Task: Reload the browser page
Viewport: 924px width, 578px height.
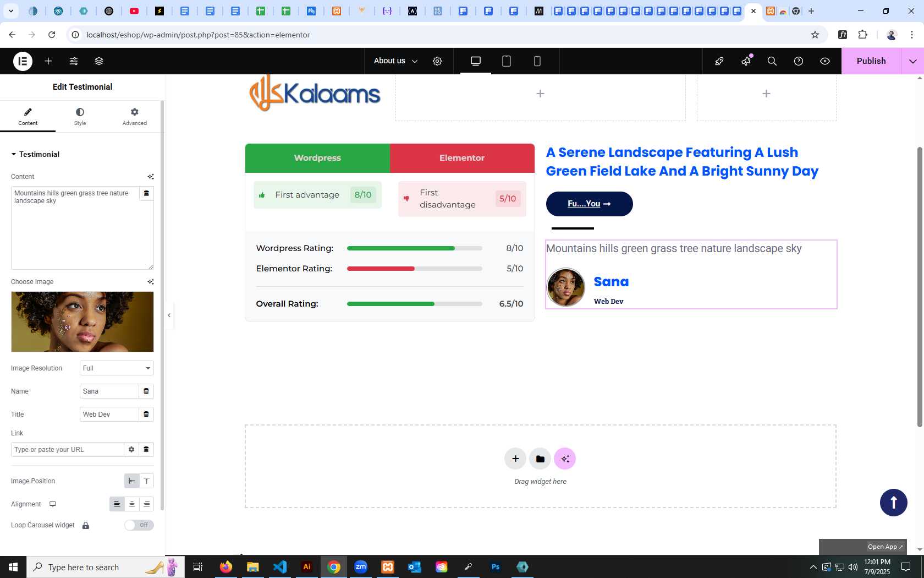Action: 52,35
